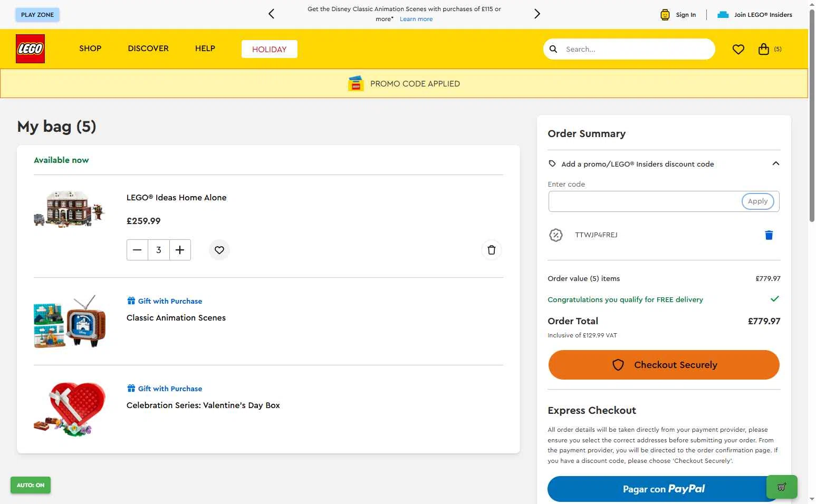This screenshot has height=504, width=816.
Task: Open the wishlist heart icon in header
Action: [x=738, y=49]
